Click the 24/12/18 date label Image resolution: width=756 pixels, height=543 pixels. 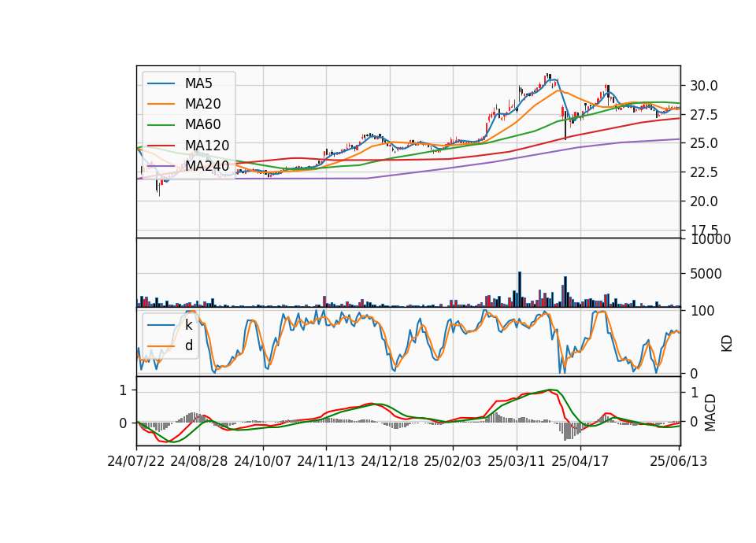point(390,461)
